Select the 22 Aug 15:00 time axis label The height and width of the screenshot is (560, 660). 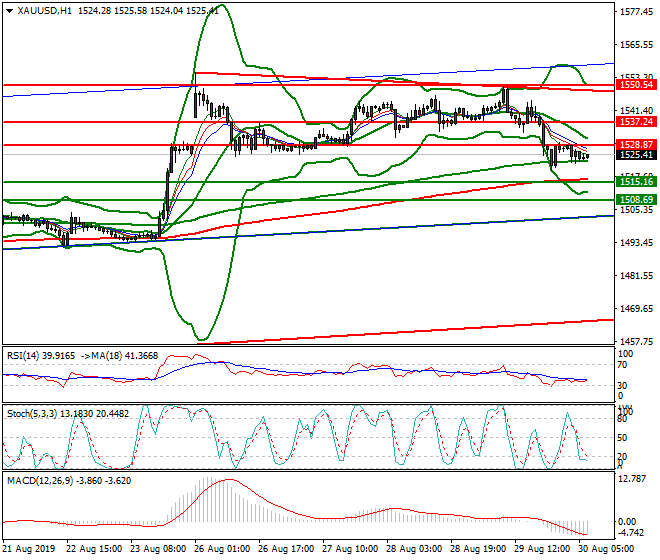coord(95,549)
